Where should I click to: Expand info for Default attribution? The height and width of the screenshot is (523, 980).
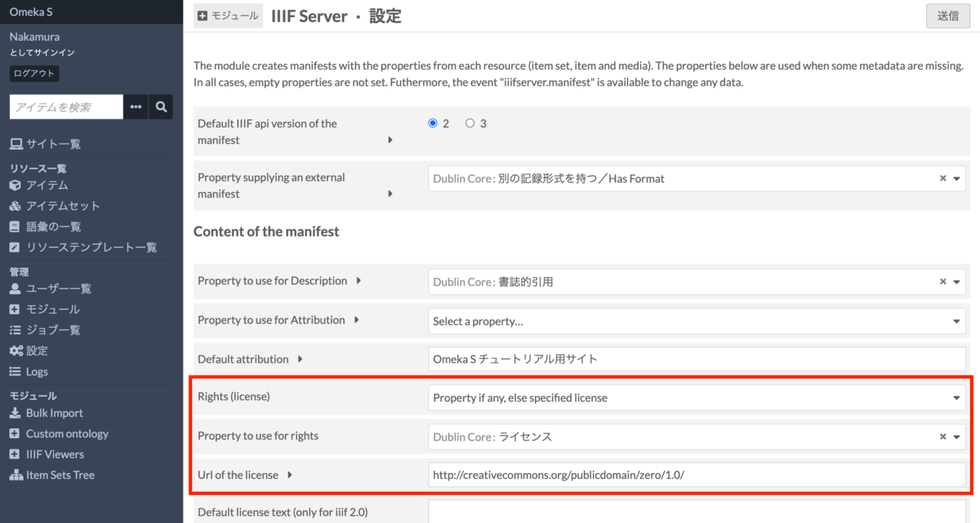300,359
